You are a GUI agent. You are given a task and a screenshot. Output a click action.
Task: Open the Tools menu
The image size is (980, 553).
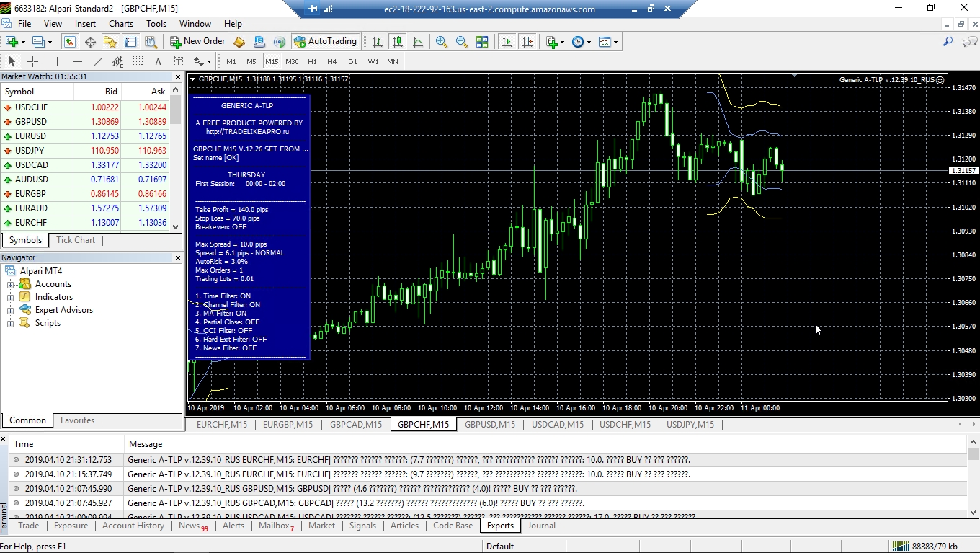point(156,24)
